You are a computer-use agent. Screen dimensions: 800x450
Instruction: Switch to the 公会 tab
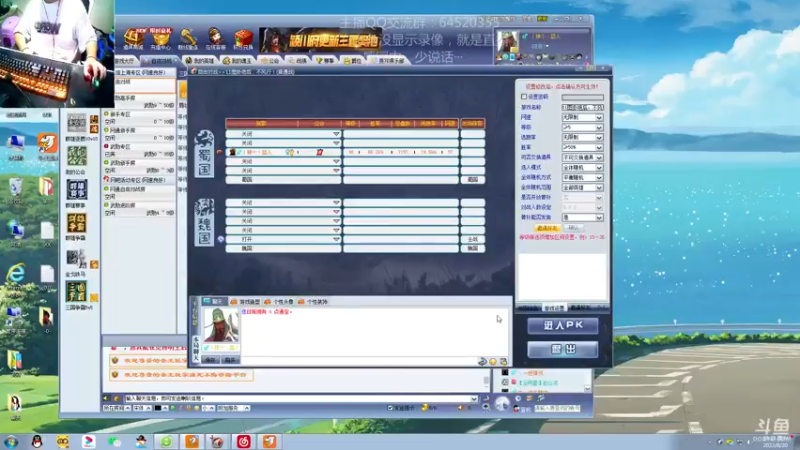[x=271, y=61]
